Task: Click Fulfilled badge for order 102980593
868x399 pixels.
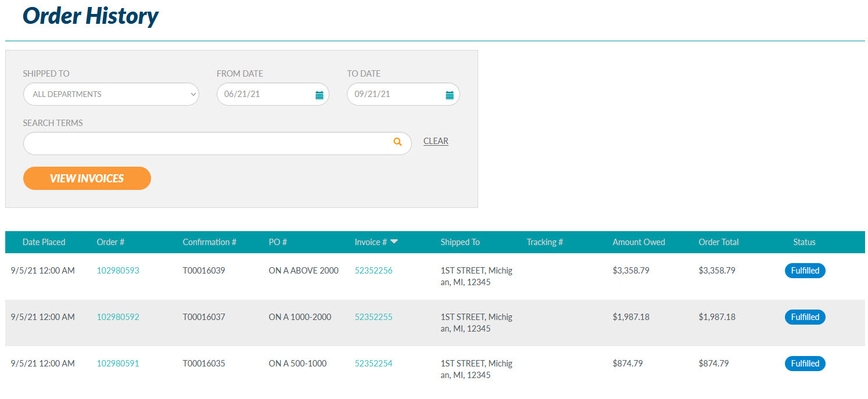Action: [805, 271]
